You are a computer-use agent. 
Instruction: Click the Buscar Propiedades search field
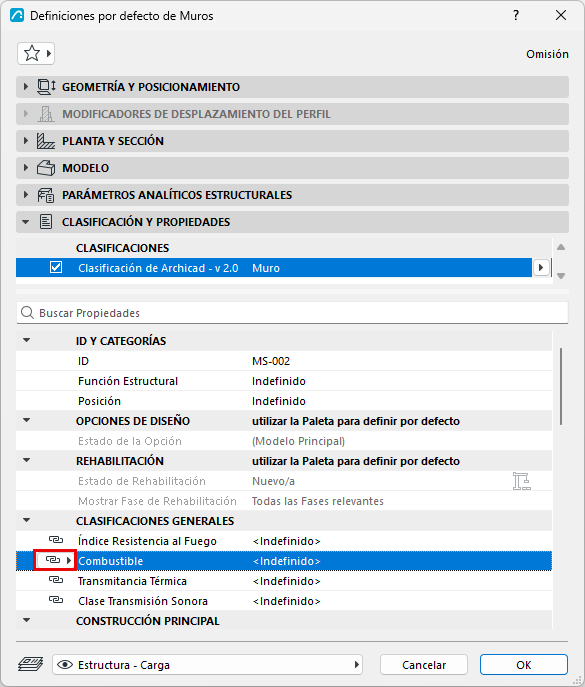[292, 313]
